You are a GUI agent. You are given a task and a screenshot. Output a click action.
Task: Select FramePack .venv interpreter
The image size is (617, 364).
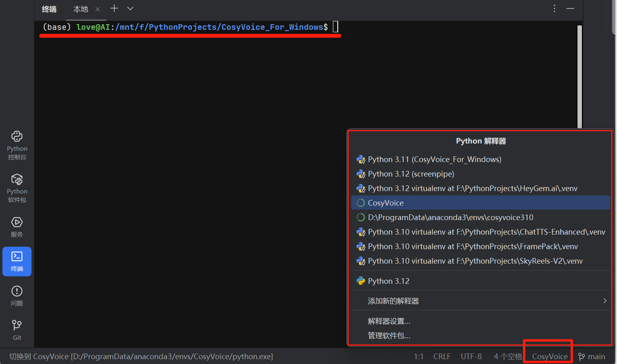coord(481,246)
